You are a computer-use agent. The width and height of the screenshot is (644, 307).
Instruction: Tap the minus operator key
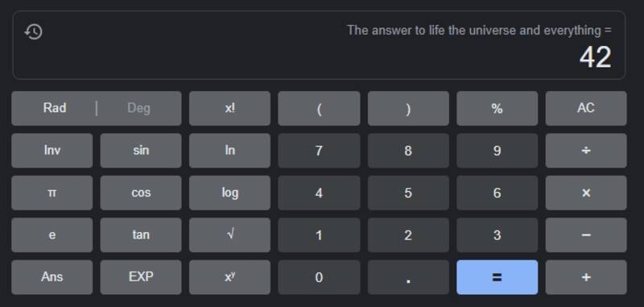coord(586,234)
